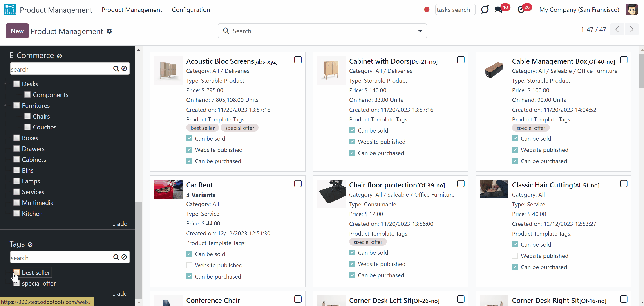Select Chairs in the category tree

click(41, 116)
